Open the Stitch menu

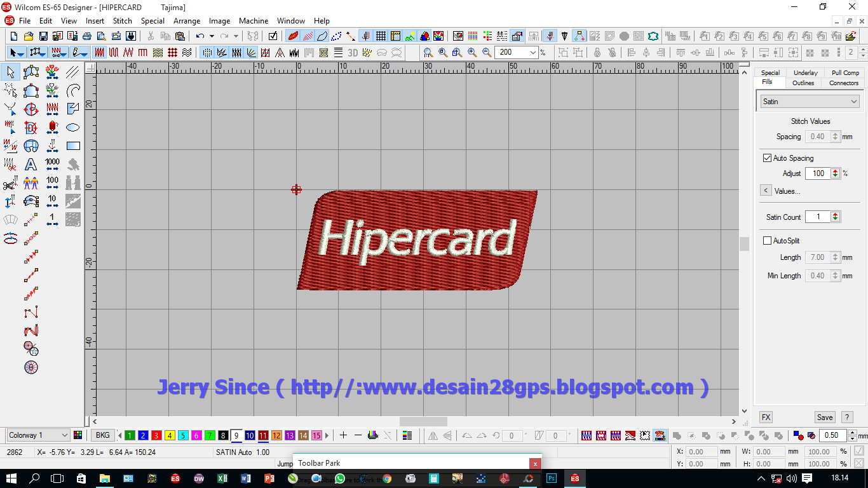point(123,20)
